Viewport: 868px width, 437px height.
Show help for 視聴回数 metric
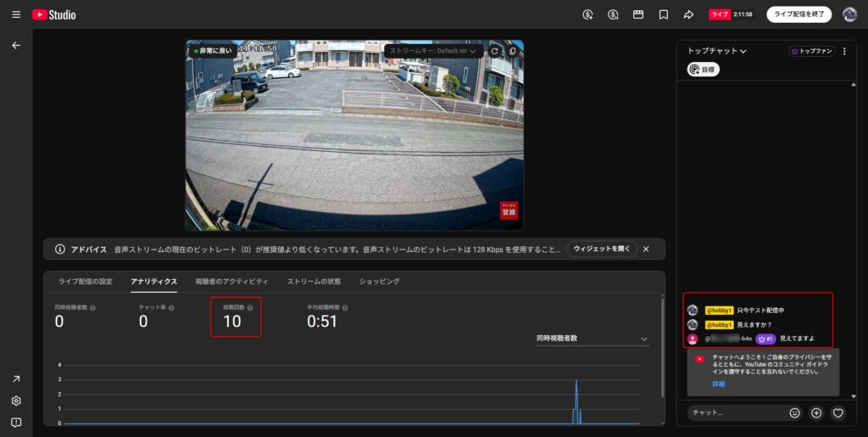point(250,308)
